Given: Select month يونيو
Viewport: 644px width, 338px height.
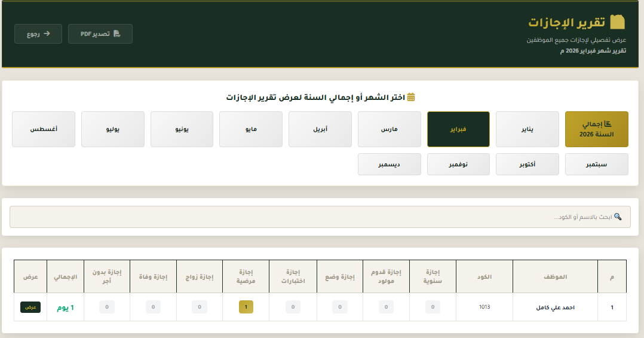Looking at the screenshot, I should pyautogui.click(x=182, y=129).
